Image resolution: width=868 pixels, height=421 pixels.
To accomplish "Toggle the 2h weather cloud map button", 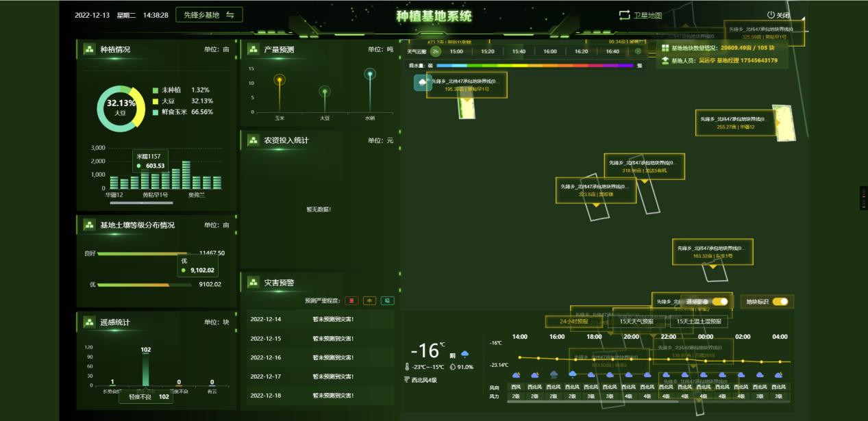I will coord(435,51).
